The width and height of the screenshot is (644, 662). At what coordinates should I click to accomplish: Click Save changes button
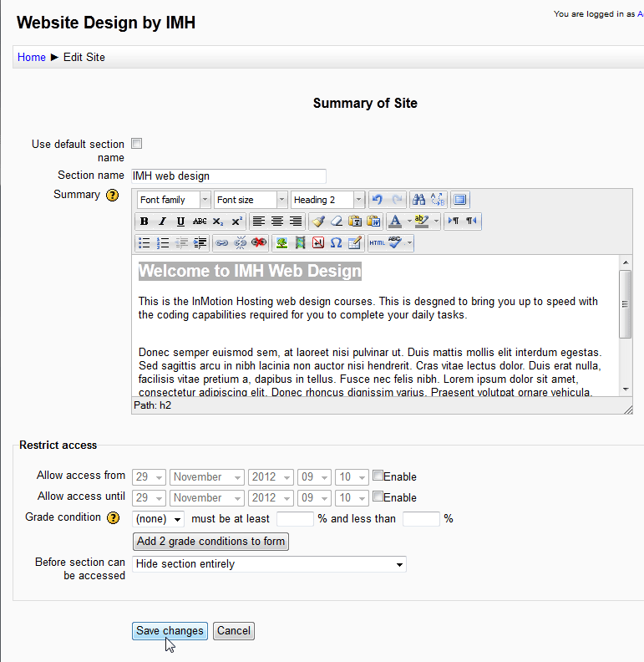click(x=170, y=631)
